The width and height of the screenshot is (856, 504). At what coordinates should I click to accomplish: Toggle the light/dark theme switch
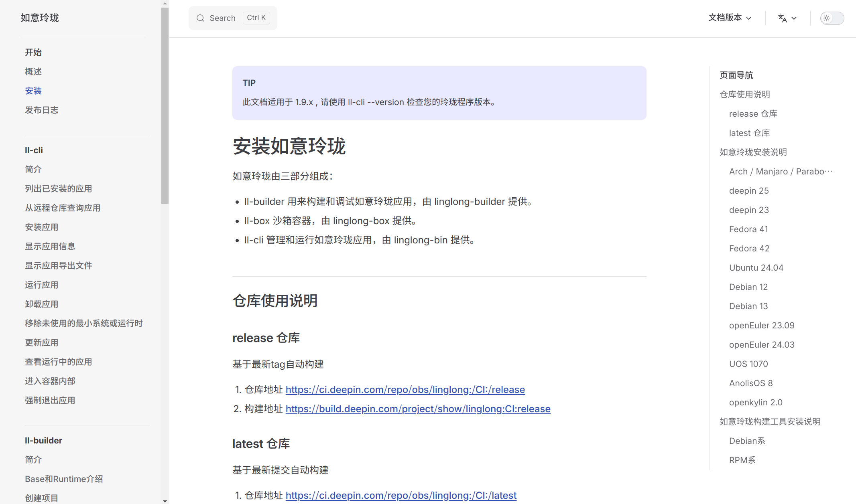[832, 18]
